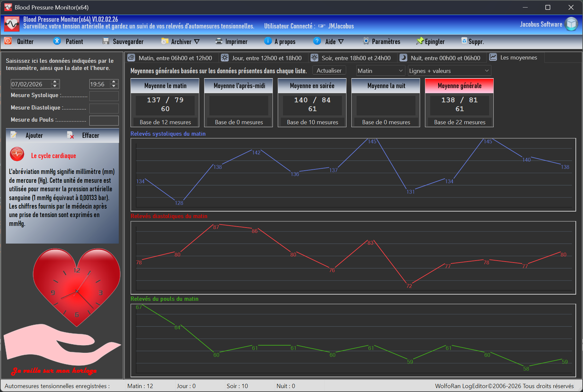Screen dimensions: 583x392
Task: Open the Patient profile icon
Action: (x=57, y=41)
